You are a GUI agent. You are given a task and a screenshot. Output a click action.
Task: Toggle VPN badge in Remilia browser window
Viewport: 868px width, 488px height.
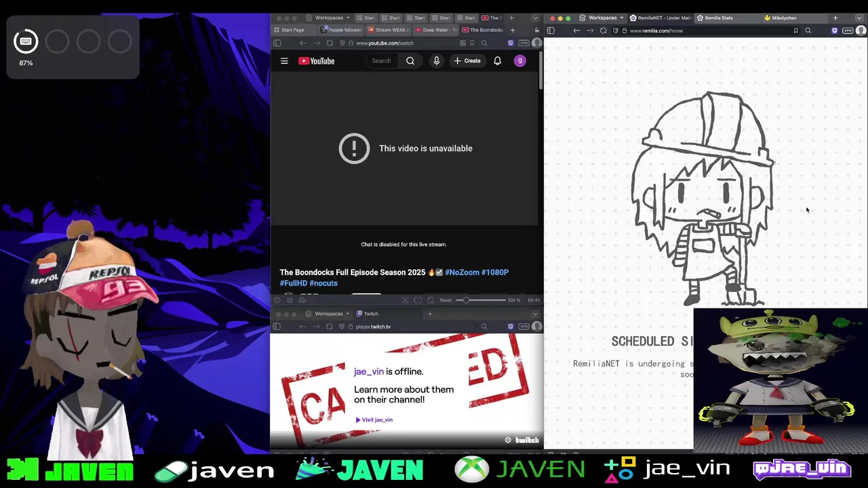click(x=848, y=30)
